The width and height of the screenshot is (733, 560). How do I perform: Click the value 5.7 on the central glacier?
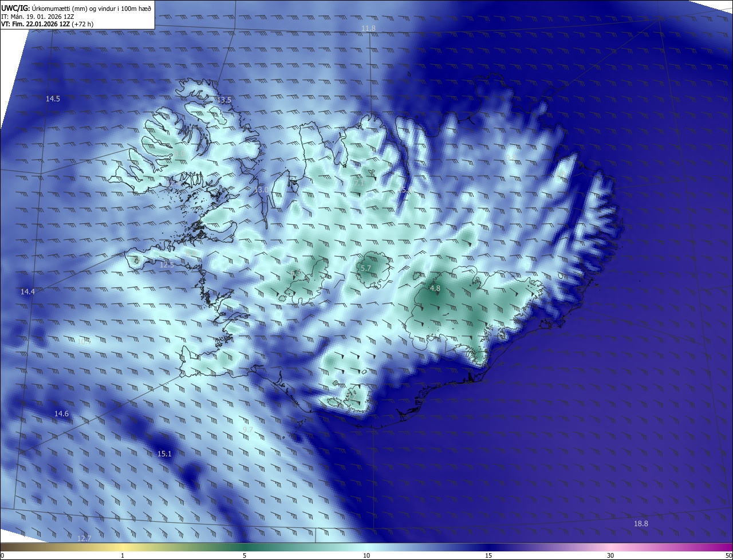(366, 268)
